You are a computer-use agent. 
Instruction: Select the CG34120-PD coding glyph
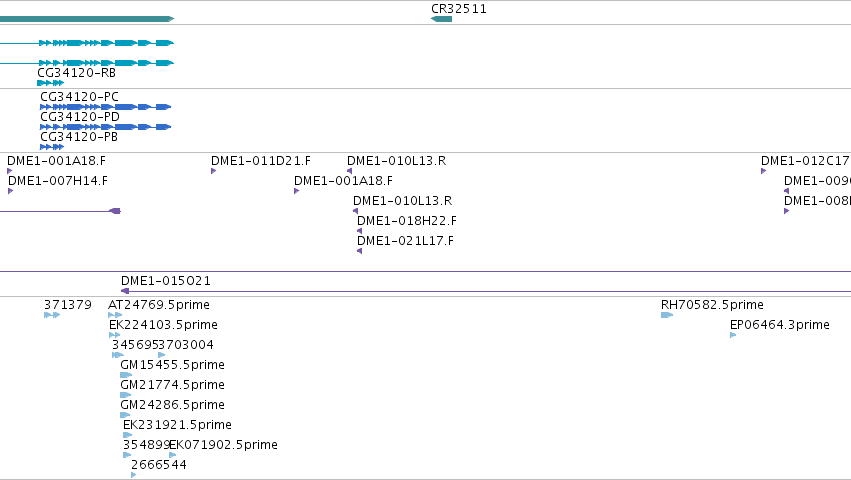pyautogui.click(x=105, y=127)
